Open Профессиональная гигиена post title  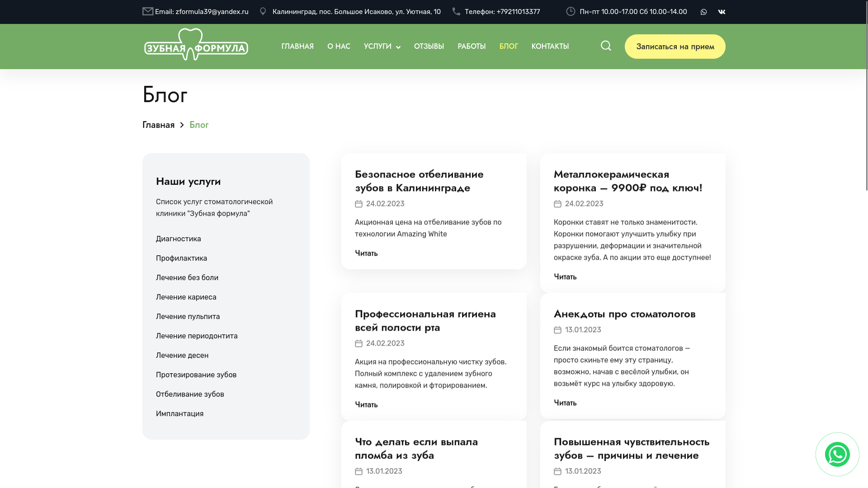(x=425, y=320)
